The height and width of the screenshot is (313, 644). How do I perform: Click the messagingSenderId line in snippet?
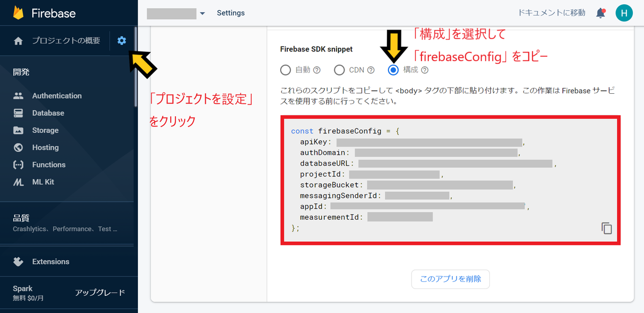point(377,196)
